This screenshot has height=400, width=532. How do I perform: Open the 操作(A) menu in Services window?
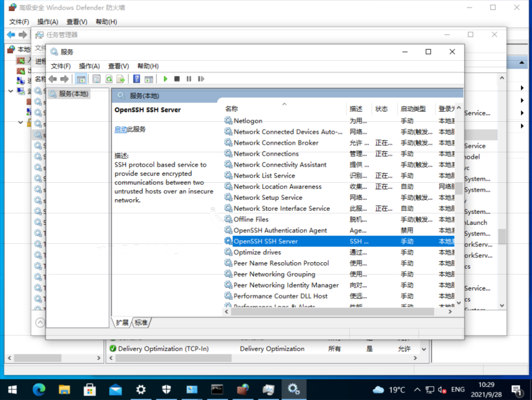tap(89, 66)
